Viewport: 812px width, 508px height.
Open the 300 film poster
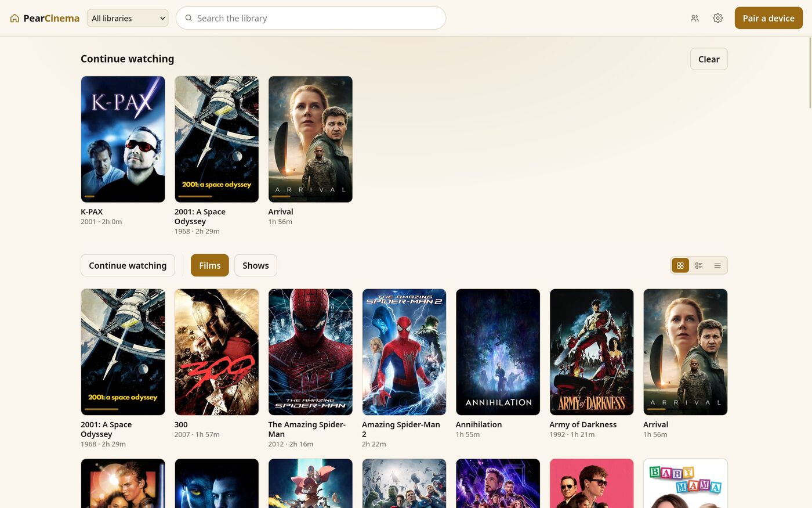coord(217,352)
